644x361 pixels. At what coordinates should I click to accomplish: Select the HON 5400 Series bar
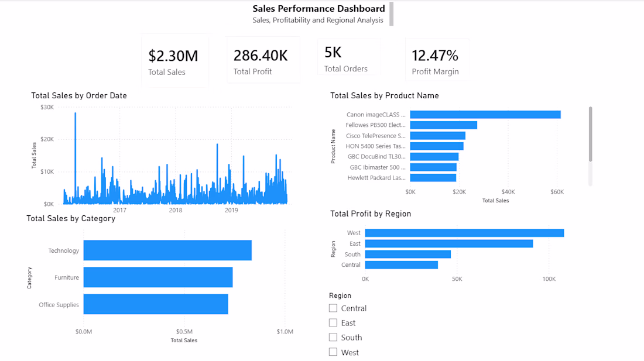[437, 146]
